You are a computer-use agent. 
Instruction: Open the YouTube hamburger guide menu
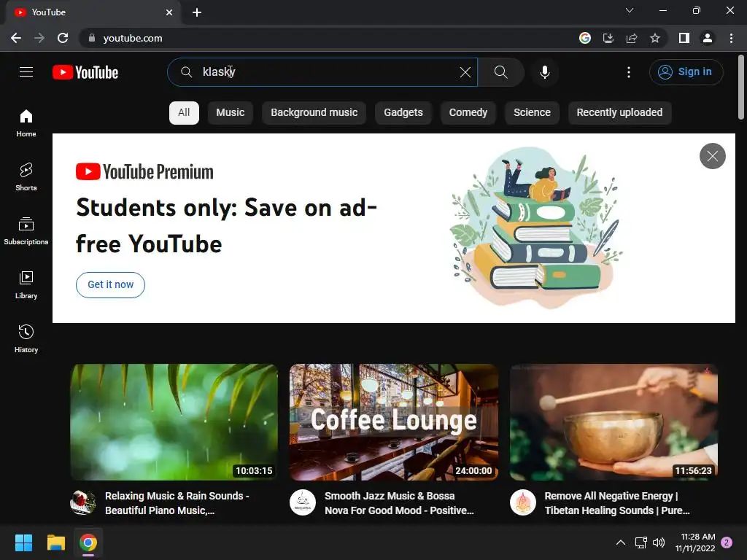point(26,72)
